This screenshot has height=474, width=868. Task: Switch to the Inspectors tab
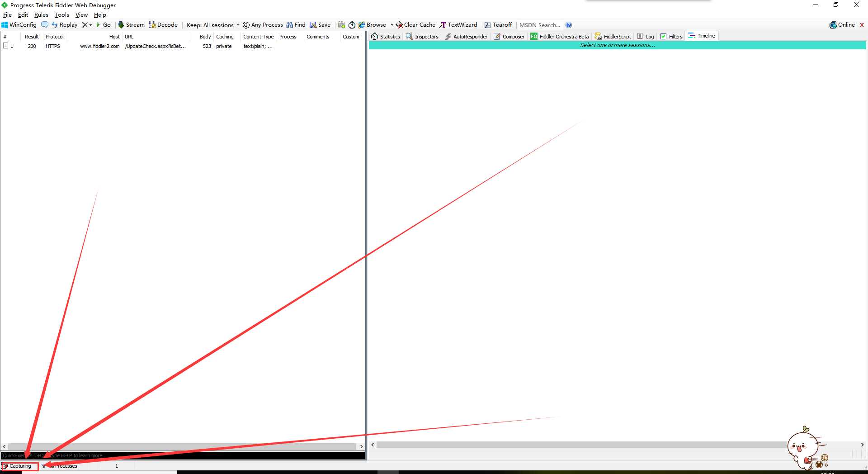point(422,37)
